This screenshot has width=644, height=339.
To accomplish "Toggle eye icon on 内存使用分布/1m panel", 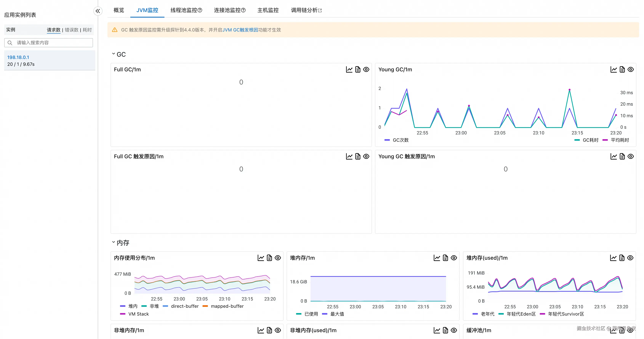I will pos(278,258).
